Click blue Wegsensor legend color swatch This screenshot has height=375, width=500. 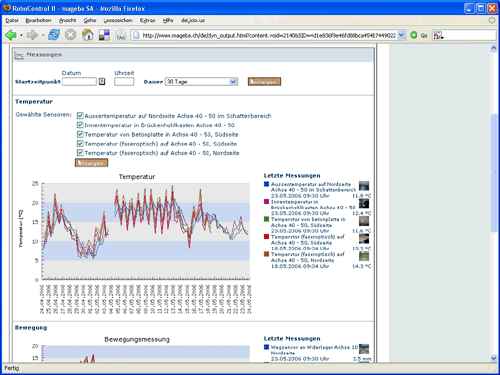pyautogui.click(x=266, y=347)
